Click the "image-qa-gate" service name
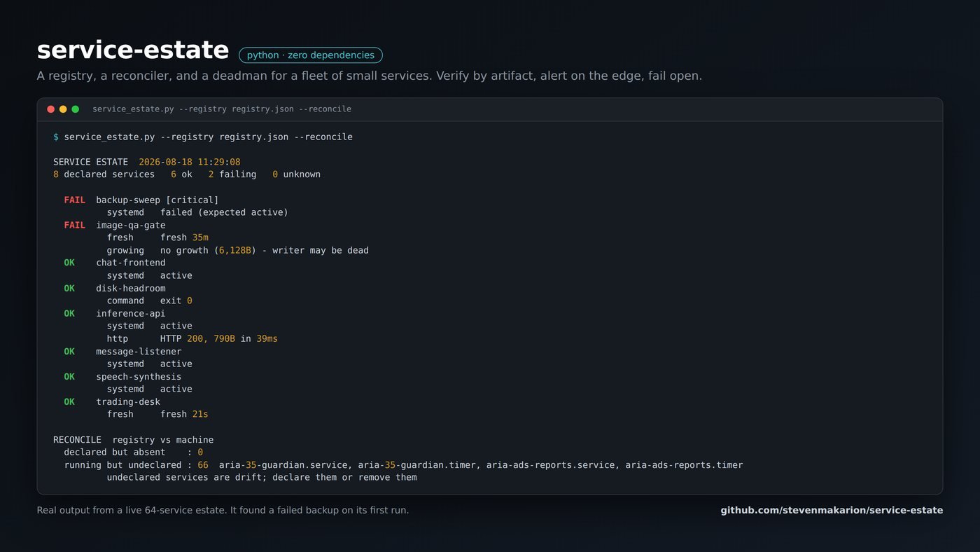 click(x=131, y=225)
